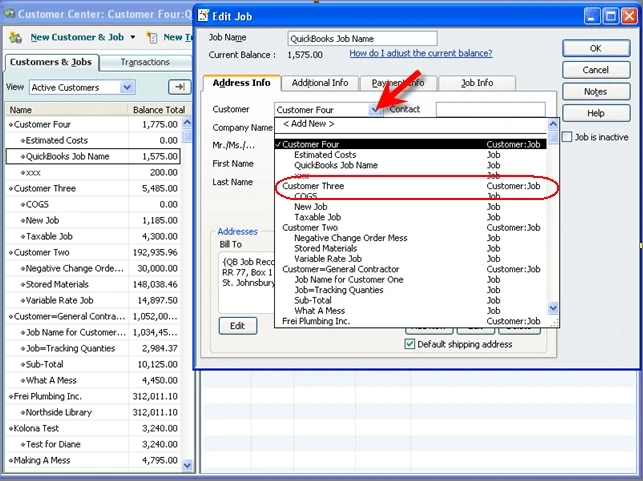Select Customer=General Contractor in the dropdown list
The height and width of the screenshot is (481, 643).
[x=410, y=269]
